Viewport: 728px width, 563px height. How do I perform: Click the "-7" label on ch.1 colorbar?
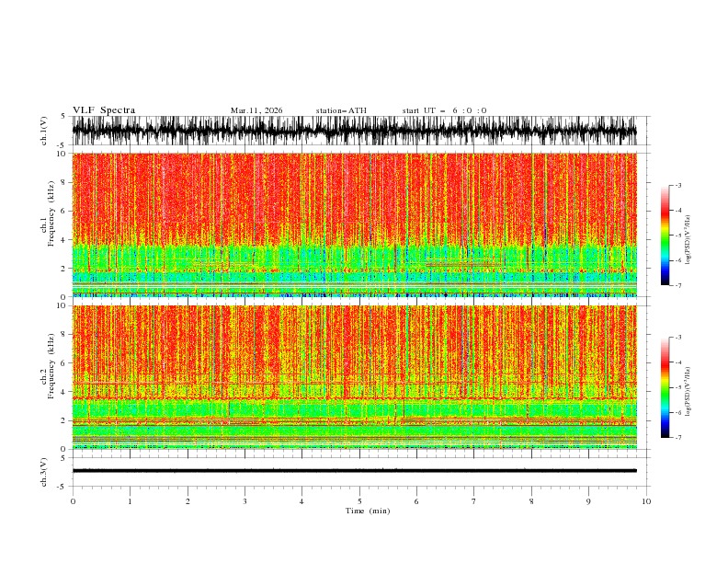click(x=677, y=285)
